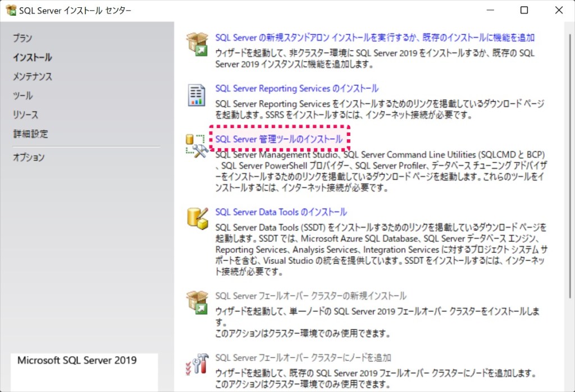Click the management tools hammer-and-wrench icon
This screenshot has width=575, height=392.
coord(196,146)
